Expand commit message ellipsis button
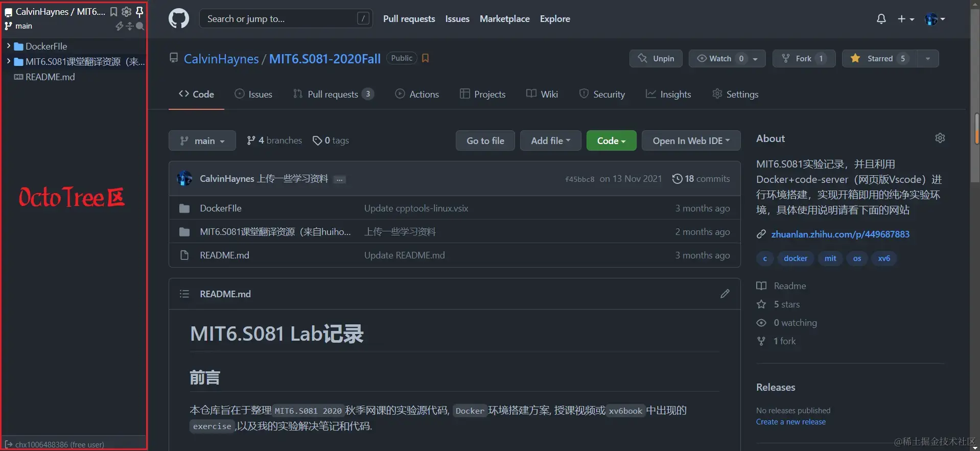 (339, 179)
